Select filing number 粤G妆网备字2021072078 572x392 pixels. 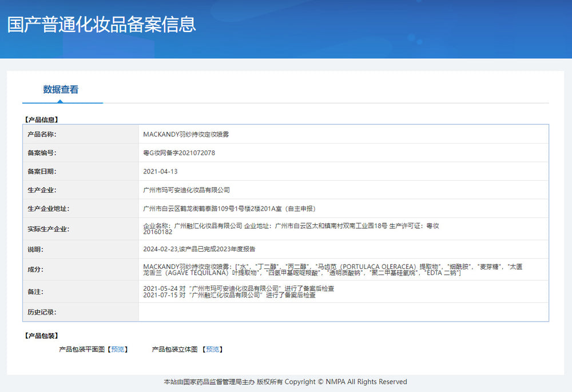pyautogui.click(x=179, y=153)
